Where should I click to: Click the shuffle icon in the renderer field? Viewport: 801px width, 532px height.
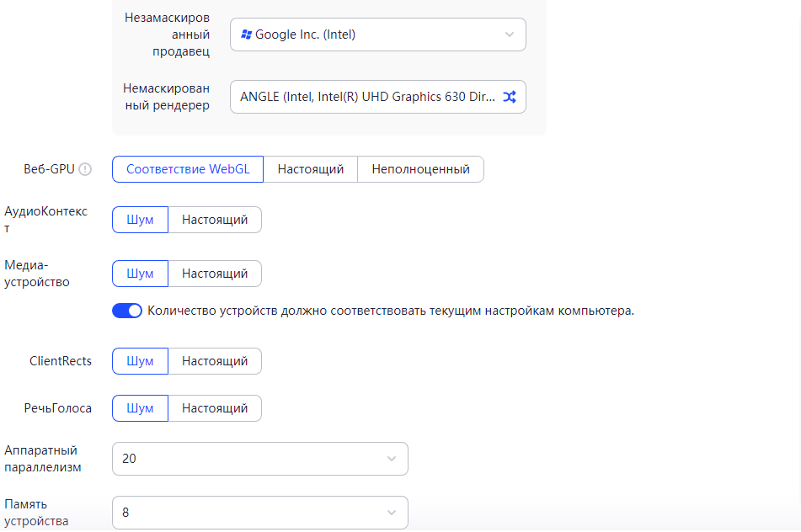pyautogui.click(x=510, y=97)
